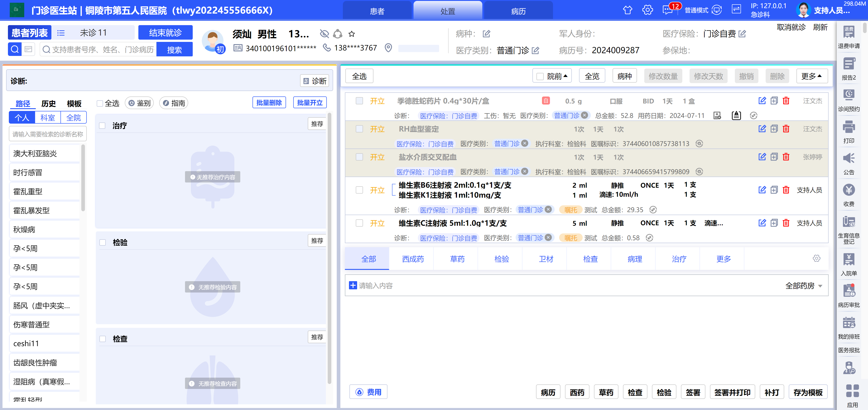Image resolution: width=868 pixels, height=410 pixels.
Task: Open 诊间预约 in the sidebar
Action: (x=849, y=100)
